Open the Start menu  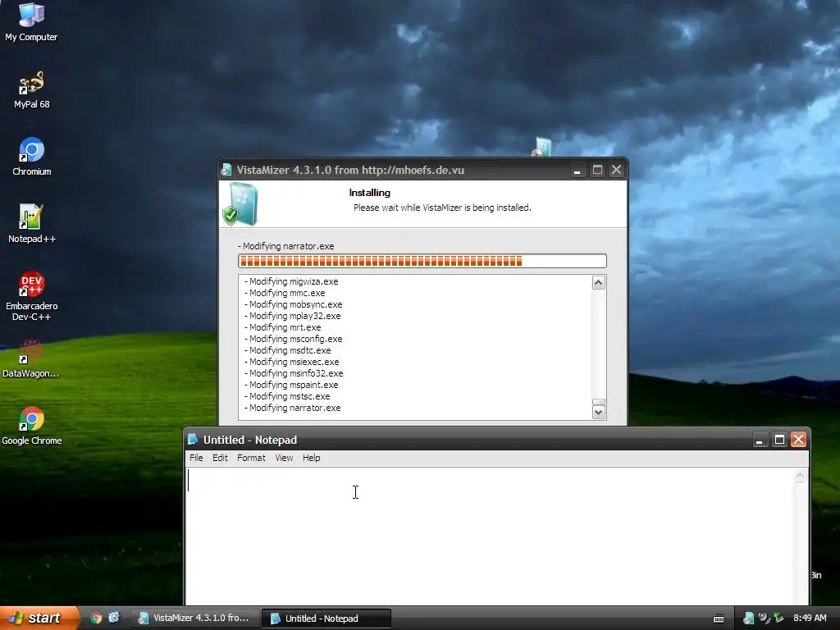pyautogui.click(x=39, y=619)
